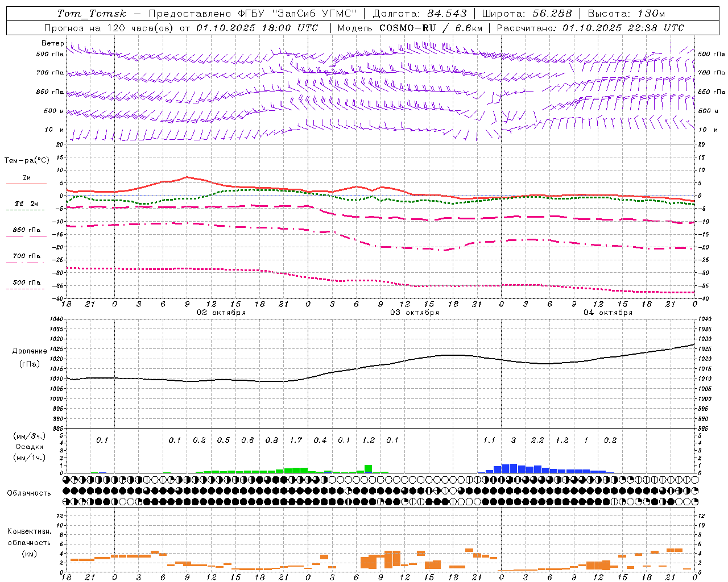Screen dimensions: 728x582
Task: Click the Тем-ра(°C) panel label
Action: coord(27,161)
